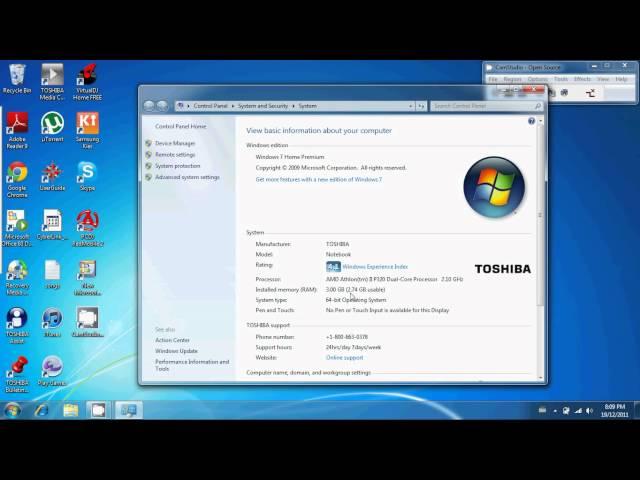
Task: Select the Adobe Reader 9 desktop icon
Action: coord(17,130)
